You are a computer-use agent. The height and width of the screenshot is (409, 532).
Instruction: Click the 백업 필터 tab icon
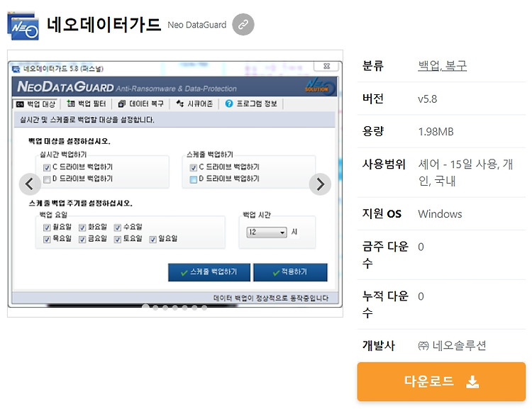tap(71, 103)
